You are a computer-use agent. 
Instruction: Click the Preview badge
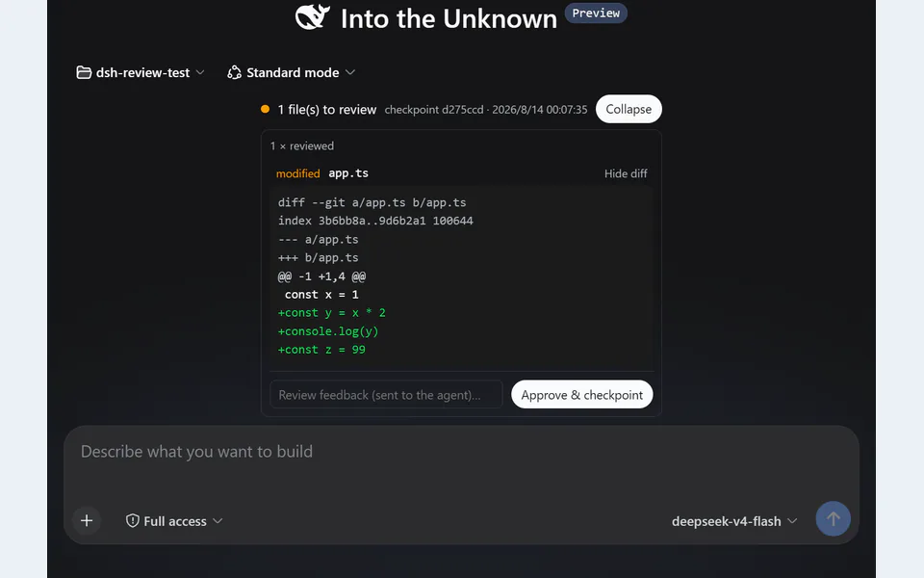tap(596, 13)
